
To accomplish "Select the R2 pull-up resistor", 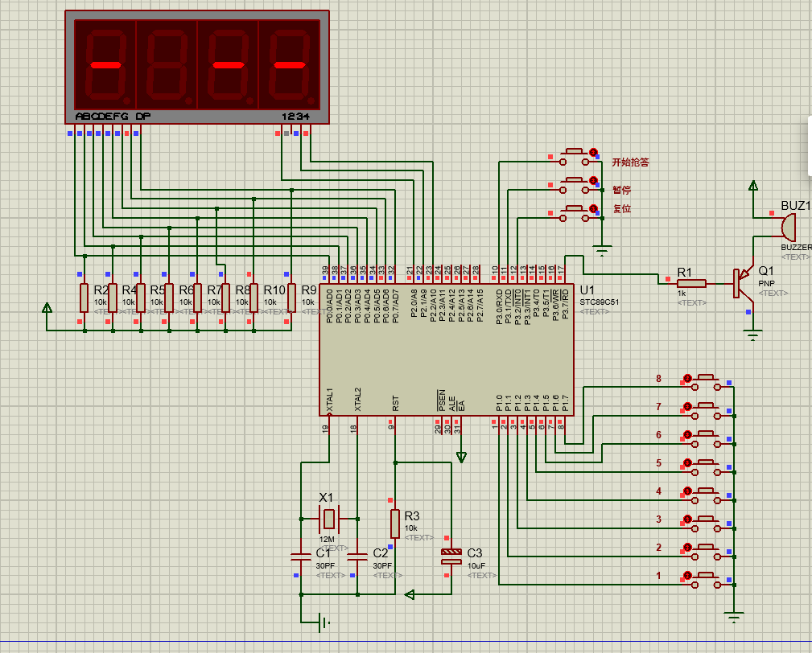I will 83,298.
